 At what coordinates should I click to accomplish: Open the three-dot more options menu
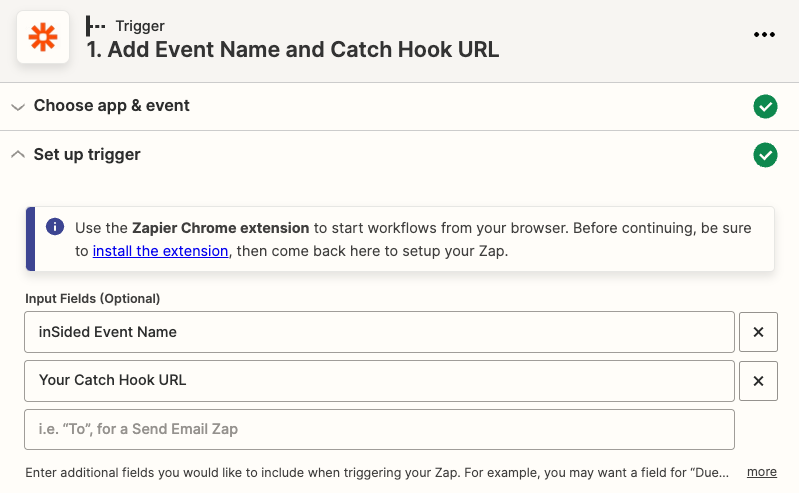(764, 35)
